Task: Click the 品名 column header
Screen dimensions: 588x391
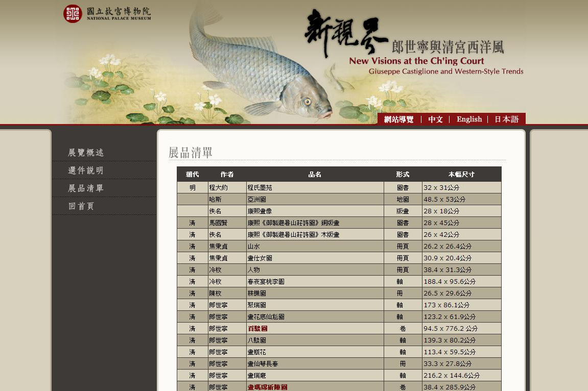Action: [x=315, y=175]
